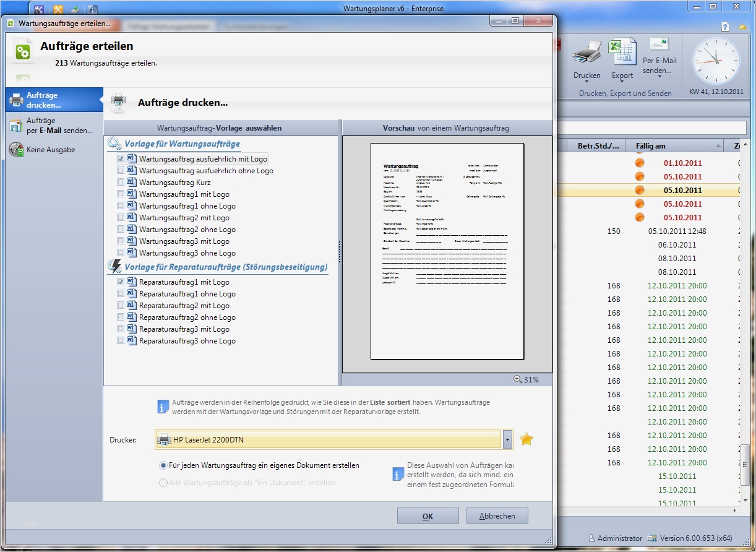Click the Fällig am column sort arrow
This screenshot has width=756, height=552.
[718, 146]
